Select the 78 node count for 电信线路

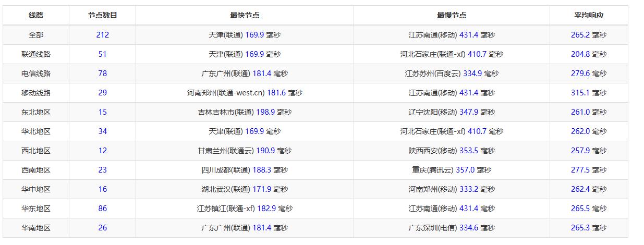click(x=102, y=73)
